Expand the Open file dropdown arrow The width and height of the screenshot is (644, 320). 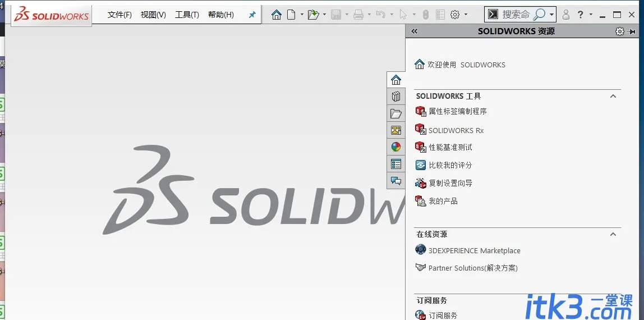pyautogui.click(x=324, y=15)
